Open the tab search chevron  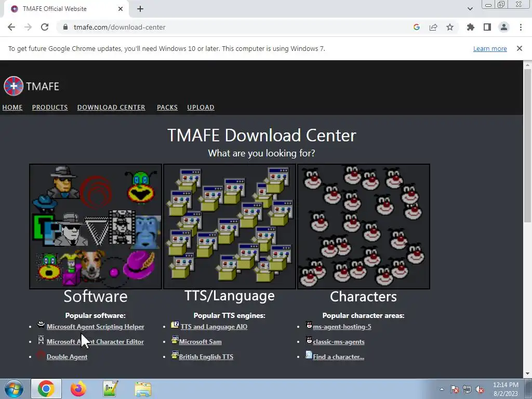tap(470, 9)
